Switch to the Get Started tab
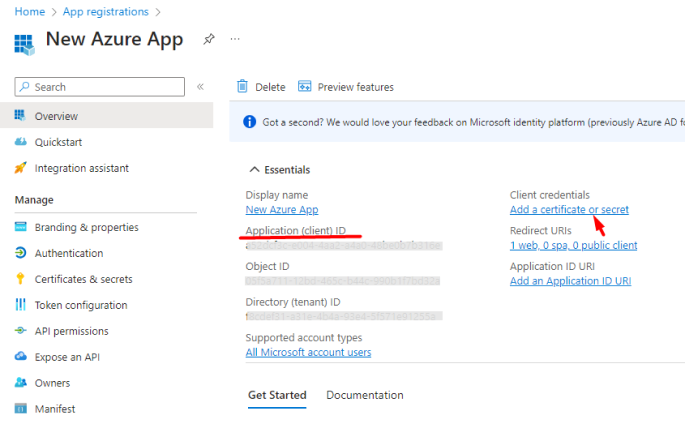 coord(277,395)
